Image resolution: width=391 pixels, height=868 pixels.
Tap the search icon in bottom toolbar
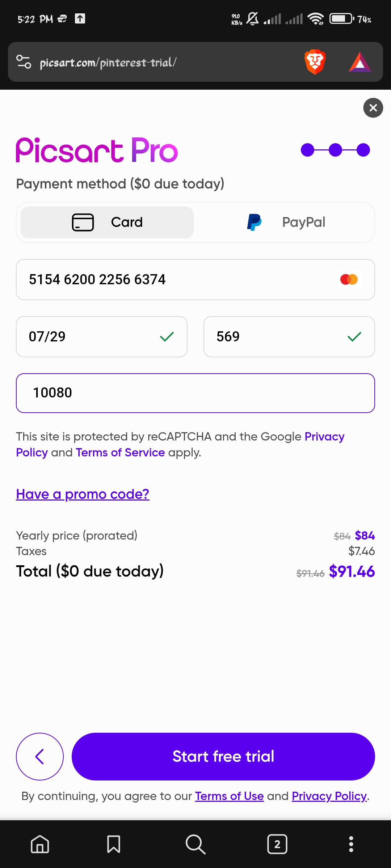point(195,844)
